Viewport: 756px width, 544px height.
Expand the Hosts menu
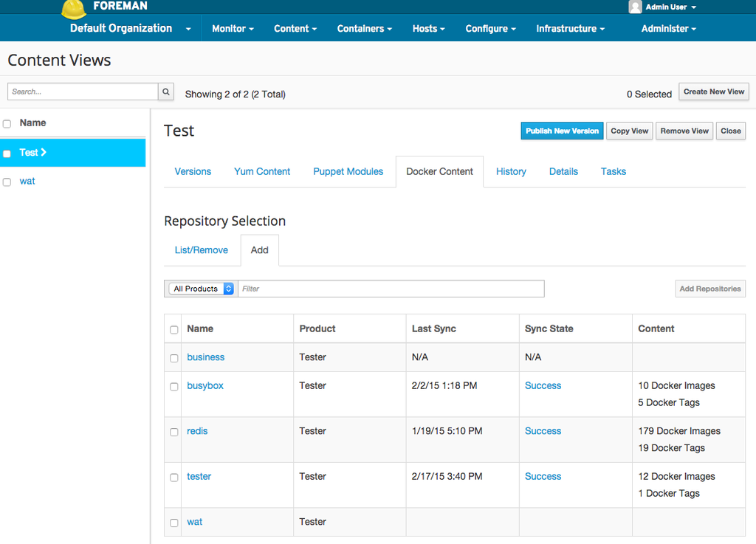(428, 29)
